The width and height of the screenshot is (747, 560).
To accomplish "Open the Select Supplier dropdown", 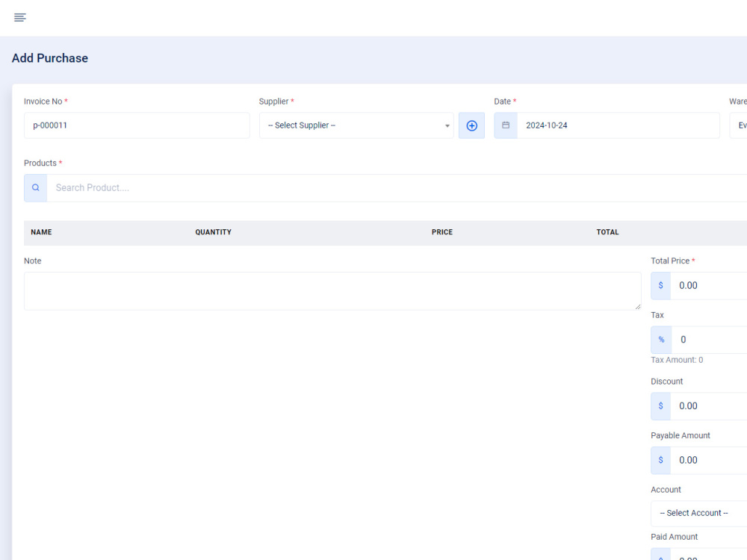I will coord(356,125).
